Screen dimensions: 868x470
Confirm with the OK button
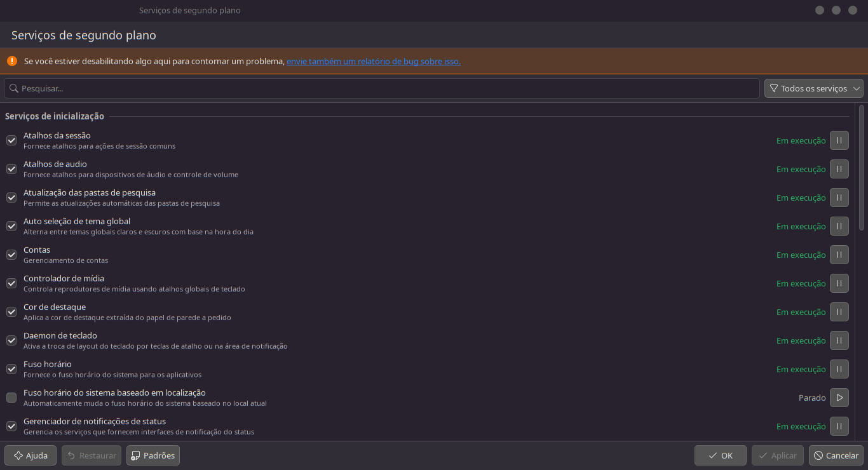click(x=721, y=455)
